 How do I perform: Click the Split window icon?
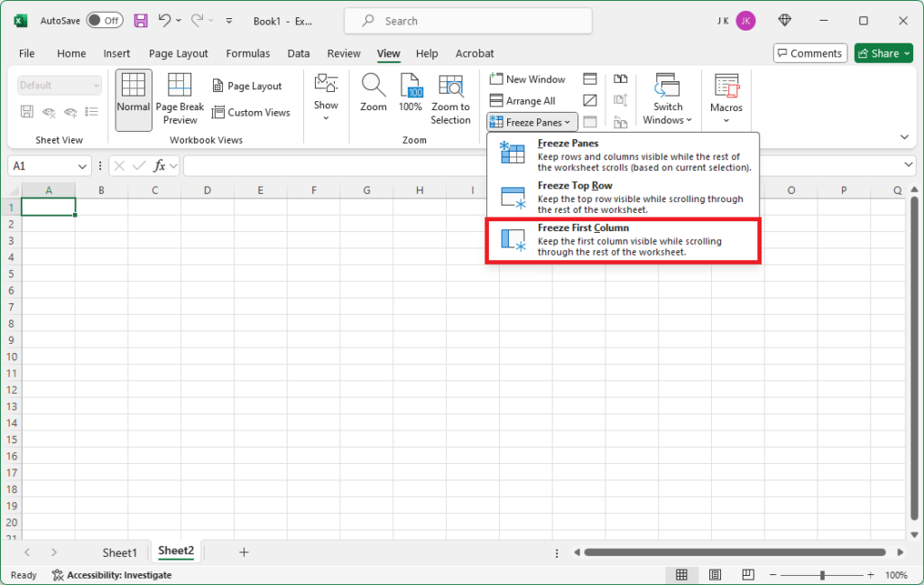(589, 79)
